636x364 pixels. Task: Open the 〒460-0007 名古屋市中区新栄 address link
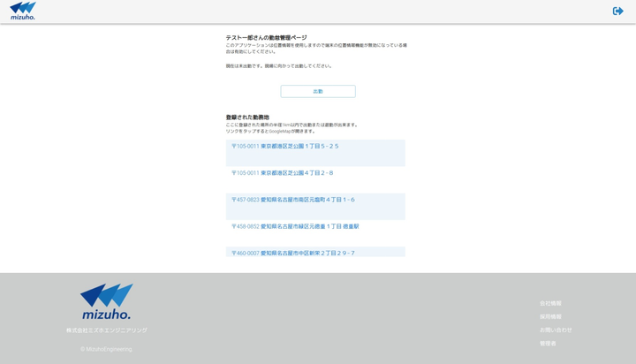293,253
